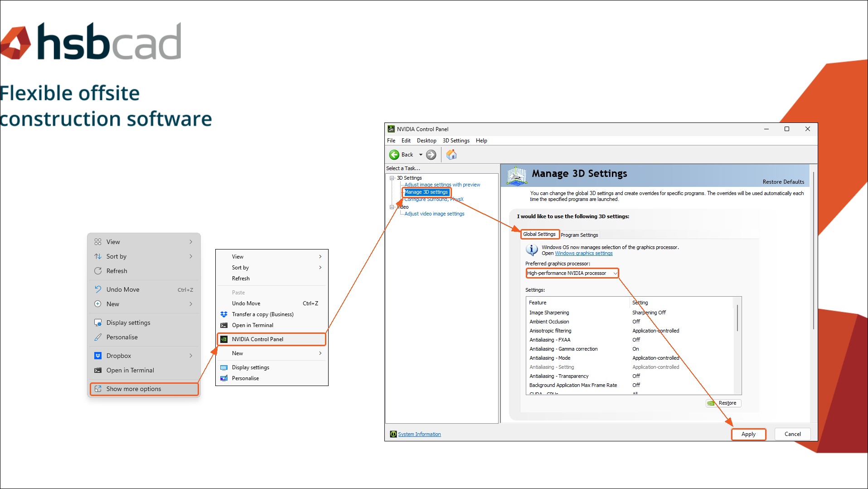
Task: Collapse the Video tree node
Action: [392, 207]
